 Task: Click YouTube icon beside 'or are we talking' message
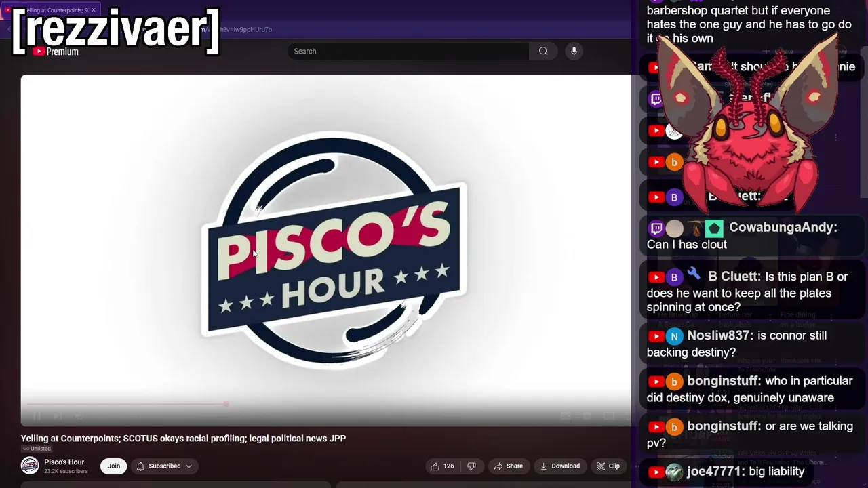[x=656, y=427]
